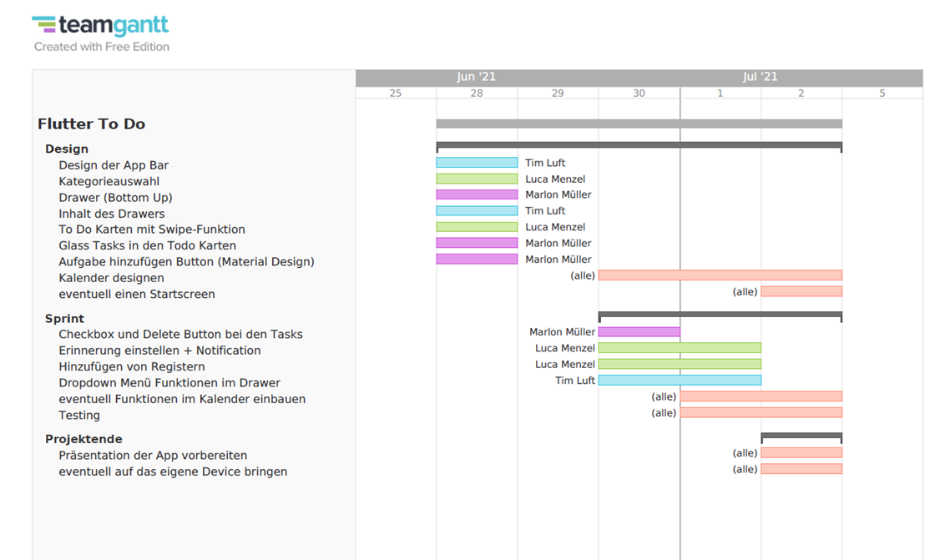The height and width of the screenshot is (560, 945).
Task: Select the dark Projektende summary bar
Action: coord(801,436)
